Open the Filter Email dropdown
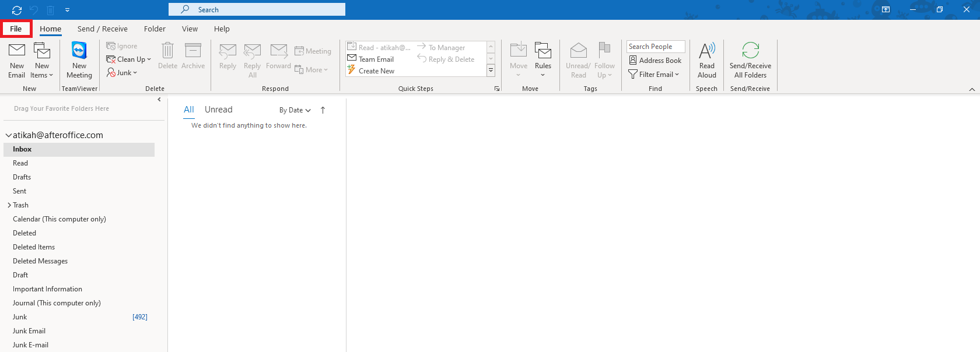This screenshot has width=980, height=352. 654,75
